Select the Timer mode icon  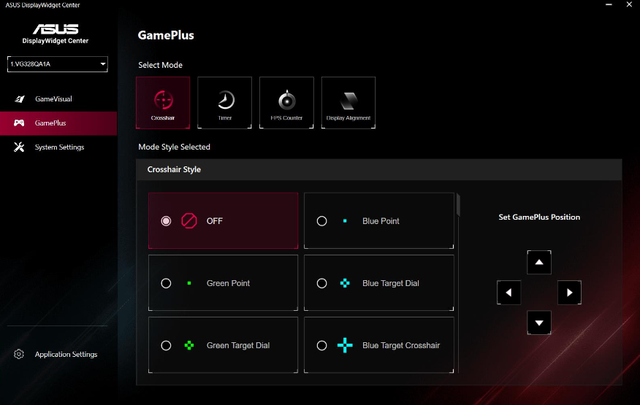(x=224, y=103)
